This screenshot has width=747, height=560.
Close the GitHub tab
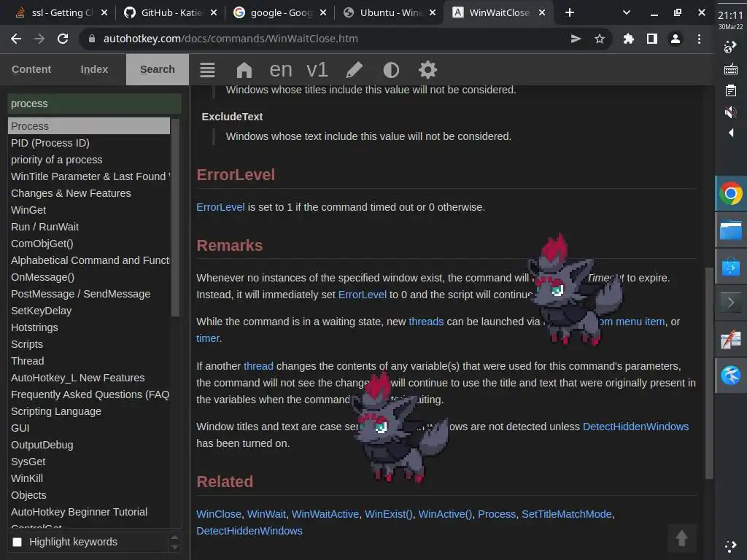[214, 13]
